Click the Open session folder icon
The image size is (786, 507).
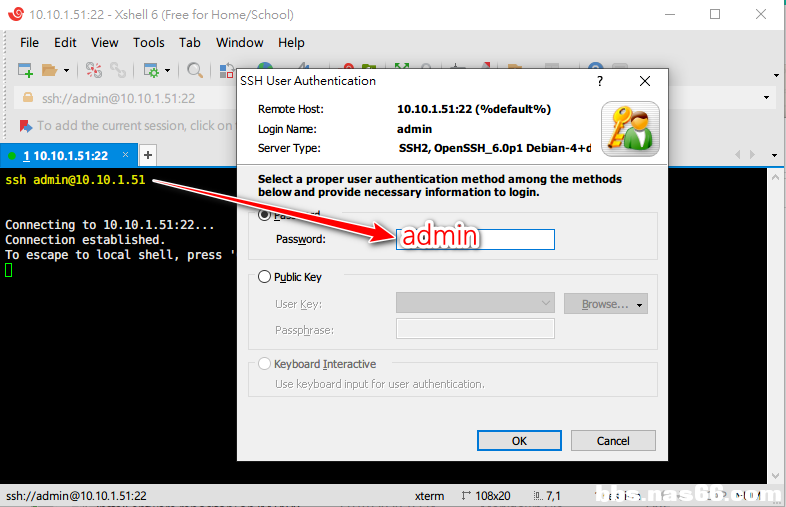[x=49, y=70]
